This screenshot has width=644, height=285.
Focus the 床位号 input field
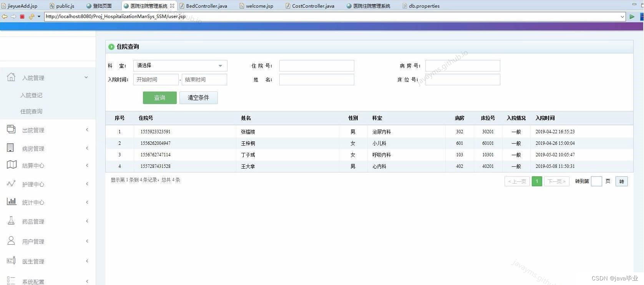(x=463, y=80)
